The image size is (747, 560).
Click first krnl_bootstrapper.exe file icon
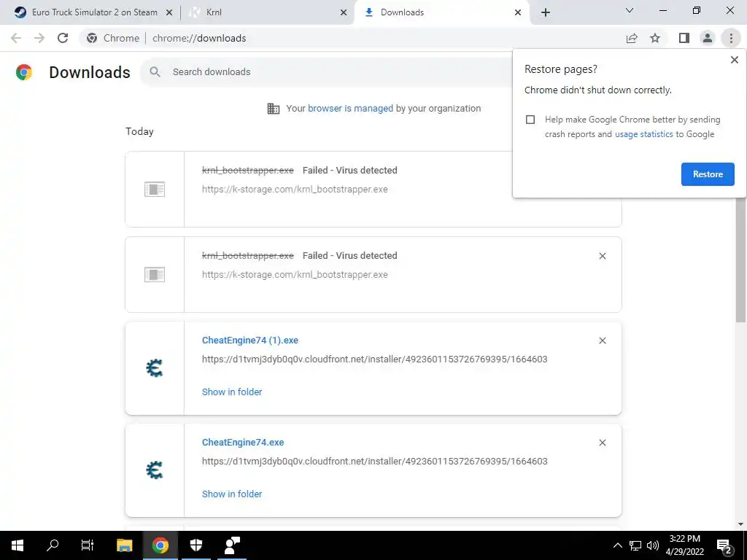(x=155, y=190)
